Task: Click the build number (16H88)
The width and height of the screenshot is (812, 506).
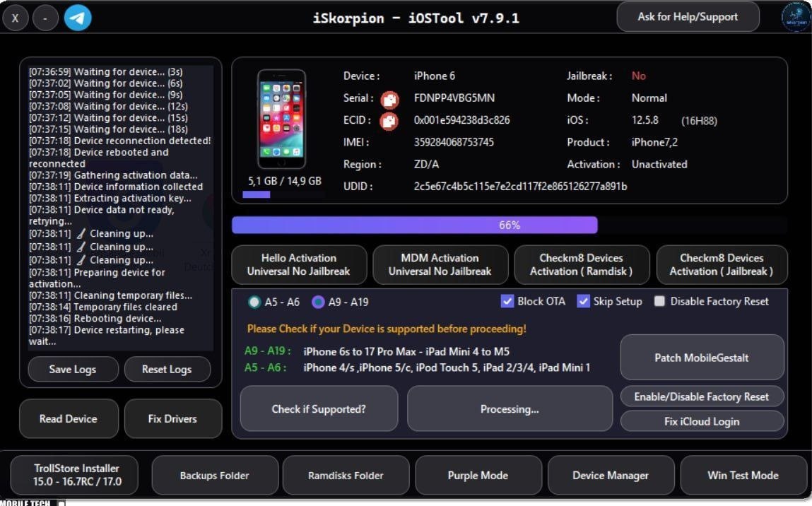Action: coord(699,121)
